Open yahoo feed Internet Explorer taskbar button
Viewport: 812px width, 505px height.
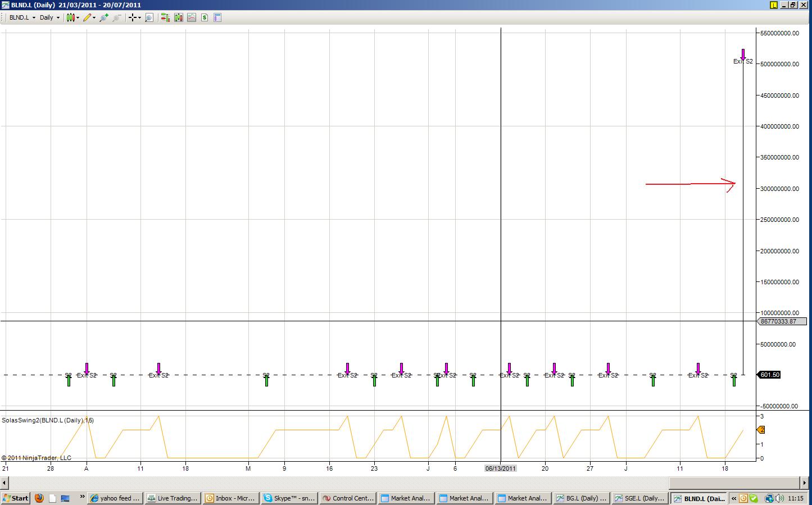pos(114,498)
